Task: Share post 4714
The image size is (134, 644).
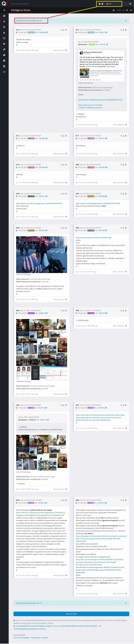Action: click(x=61, y=30)
